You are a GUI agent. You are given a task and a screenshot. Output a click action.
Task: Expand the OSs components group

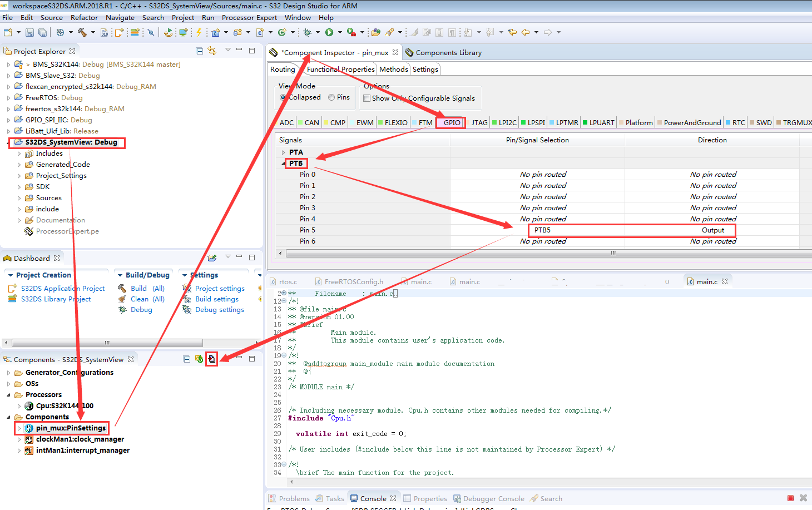[x=8, y=384]
